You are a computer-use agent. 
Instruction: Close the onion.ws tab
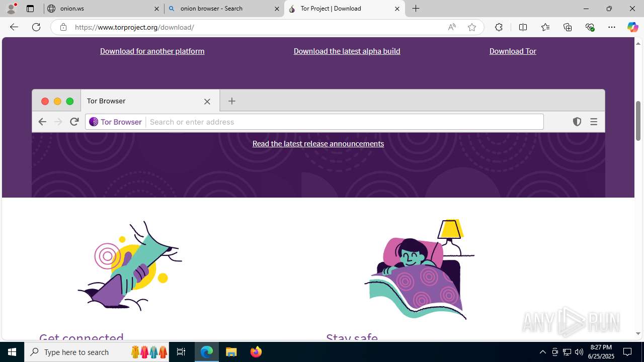(x=156, y=9)
